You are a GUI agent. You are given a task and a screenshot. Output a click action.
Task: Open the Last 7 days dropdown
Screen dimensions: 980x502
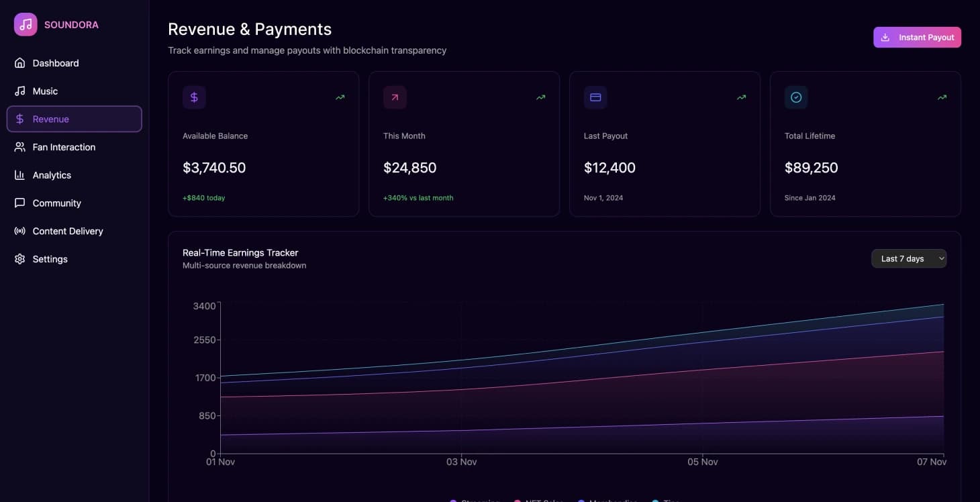pyautogui.click(x=908, y=258)
